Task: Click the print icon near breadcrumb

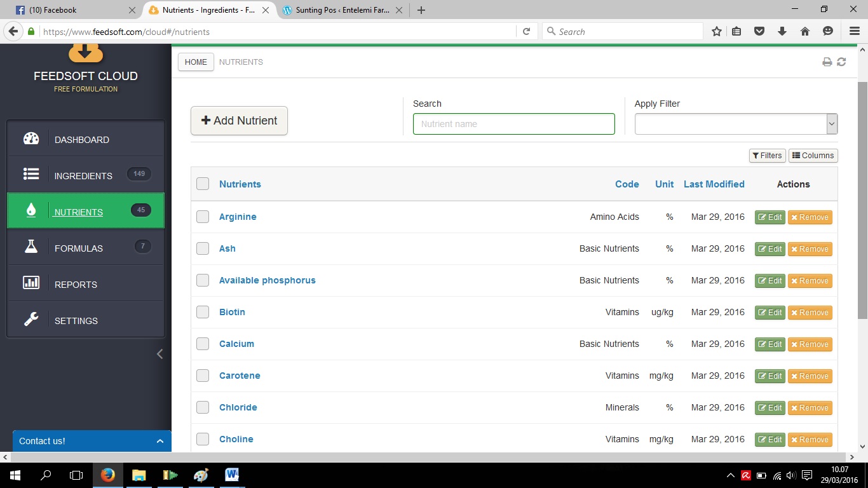Action: point(827,62)
